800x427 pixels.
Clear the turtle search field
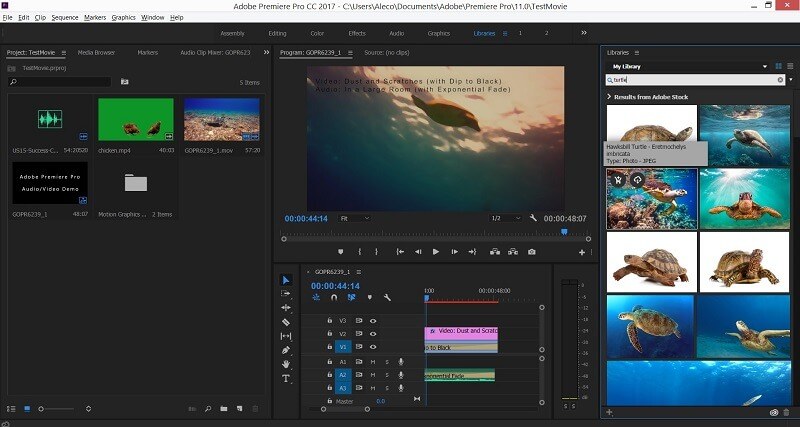click(780, 80)
